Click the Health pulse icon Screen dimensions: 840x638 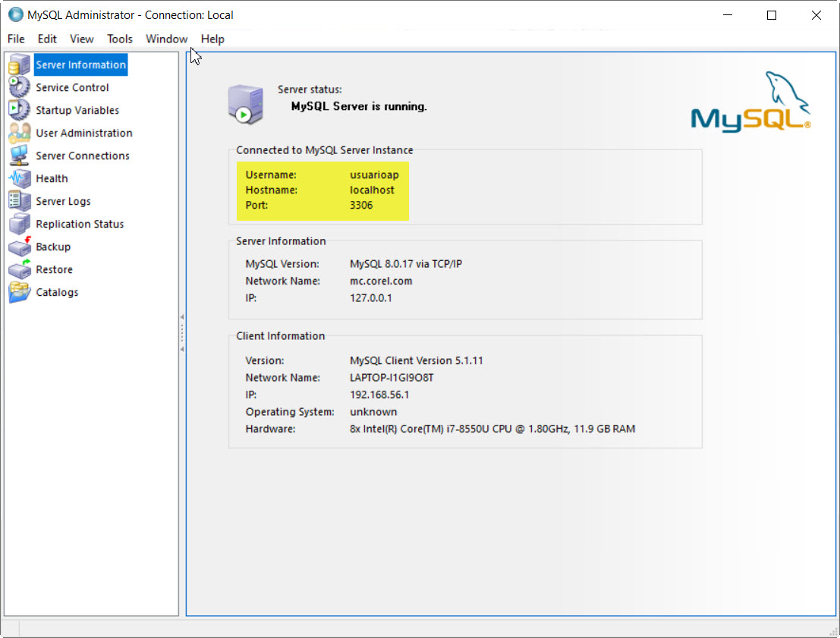tap(19, 178)
